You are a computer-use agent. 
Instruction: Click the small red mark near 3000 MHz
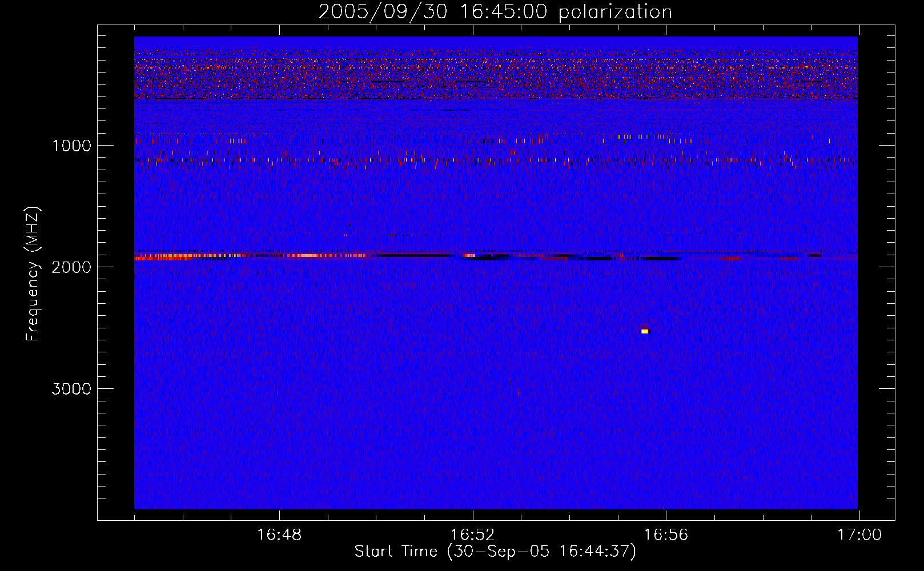point(518,393)
